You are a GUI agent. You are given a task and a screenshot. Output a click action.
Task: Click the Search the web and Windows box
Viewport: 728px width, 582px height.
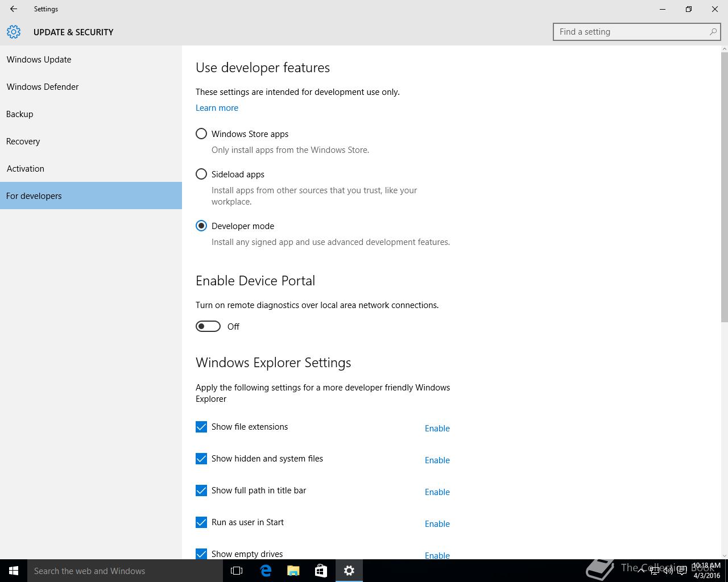tap(125, 571)
